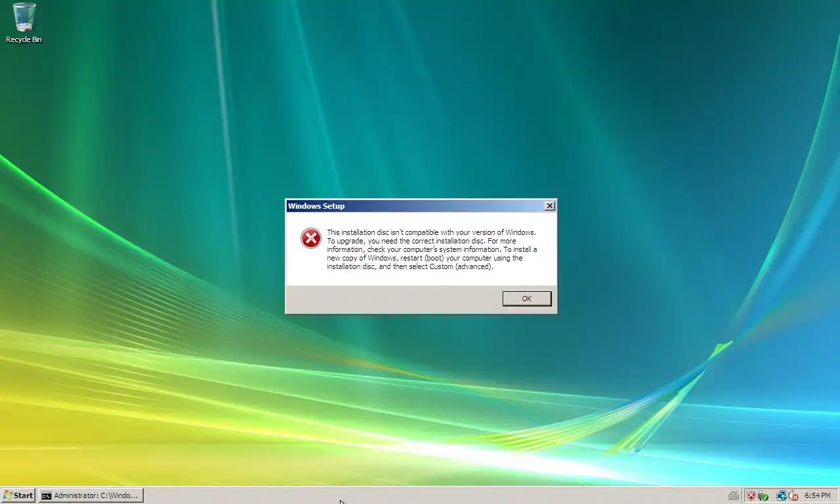This screenshot has height=504, width=840.
Task: Click the Safely Remove Hardware tray icon
Action: pyautogui.click(x=763, y=495)
